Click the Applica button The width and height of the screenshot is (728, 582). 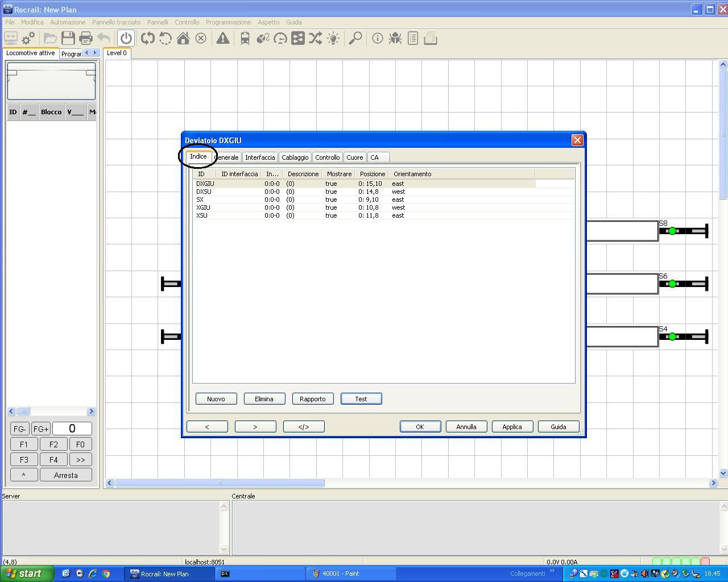tap(512, 427)
